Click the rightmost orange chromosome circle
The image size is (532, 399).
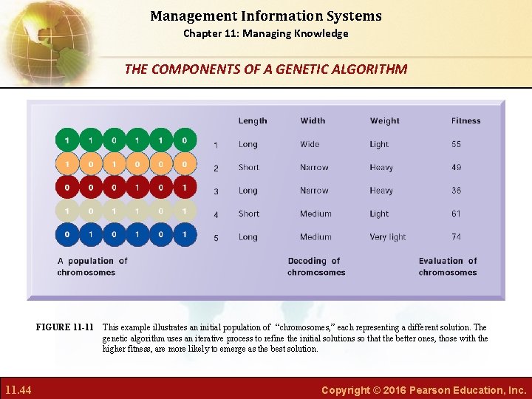click(185, 164)
